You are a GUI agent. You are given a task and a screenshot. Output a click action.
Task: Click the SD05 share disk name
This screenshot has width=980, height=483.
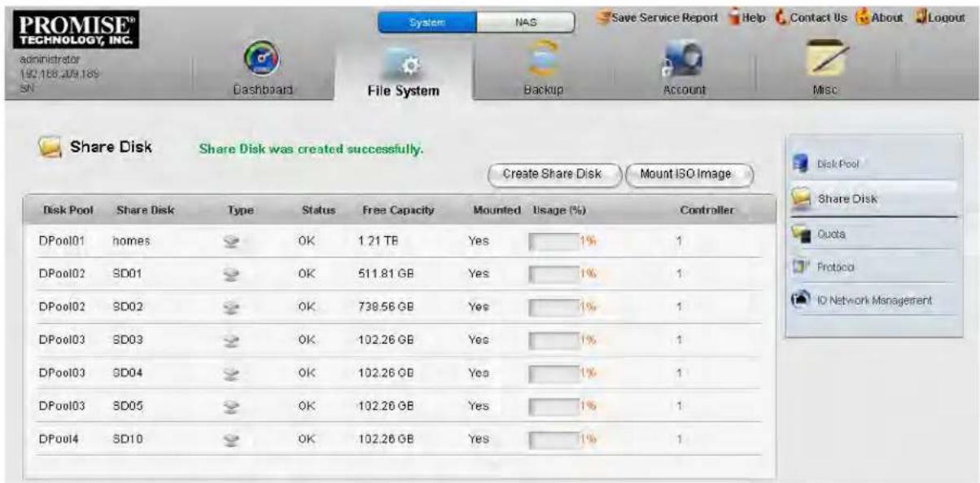(128, 406)
